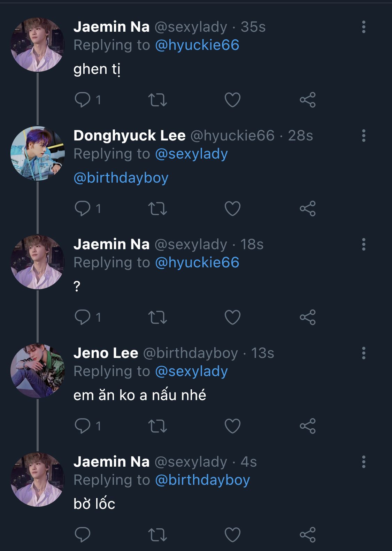Like Jaemin's "bờ lốc" tweet
The image size is (392, 551).
click(x=232, y=535)
